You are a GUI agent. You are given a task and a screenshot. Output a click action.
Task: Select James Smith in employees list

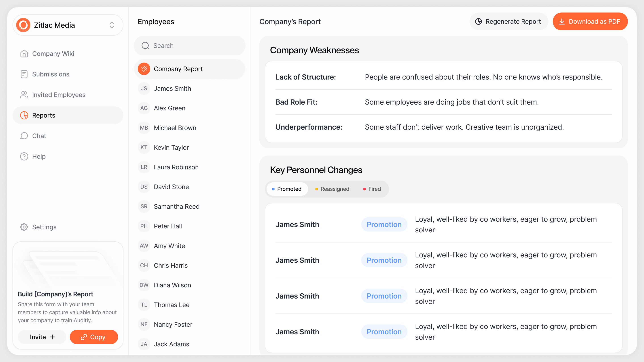point(172,88)
